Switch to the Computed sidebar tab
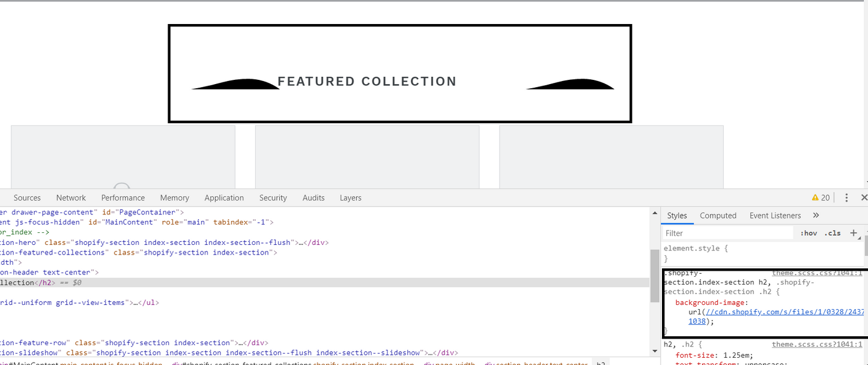 coord(718,216)
